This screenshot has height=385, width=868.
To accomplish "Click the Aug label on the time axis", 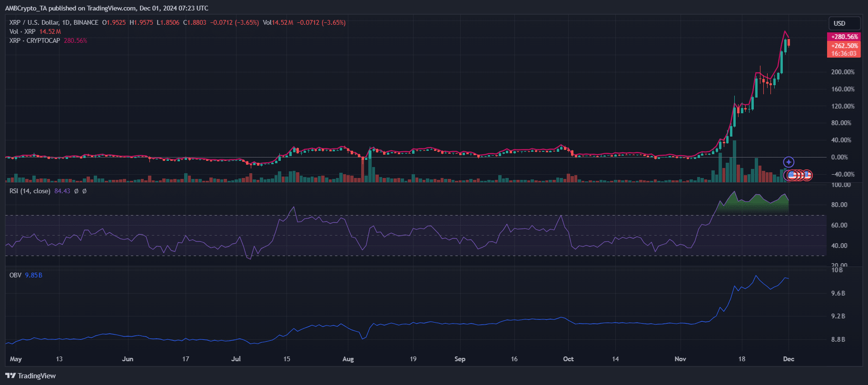I will pos(348,359).
